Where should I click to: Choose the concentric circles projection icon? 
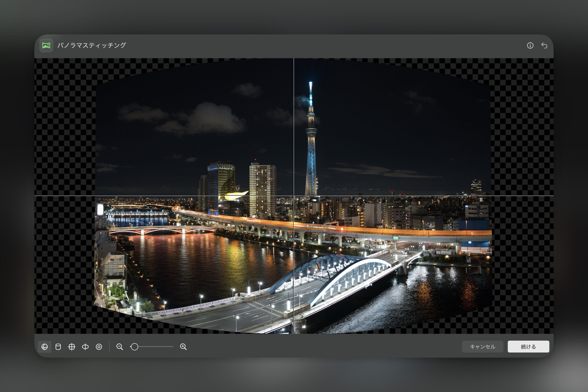coord(99,347)
